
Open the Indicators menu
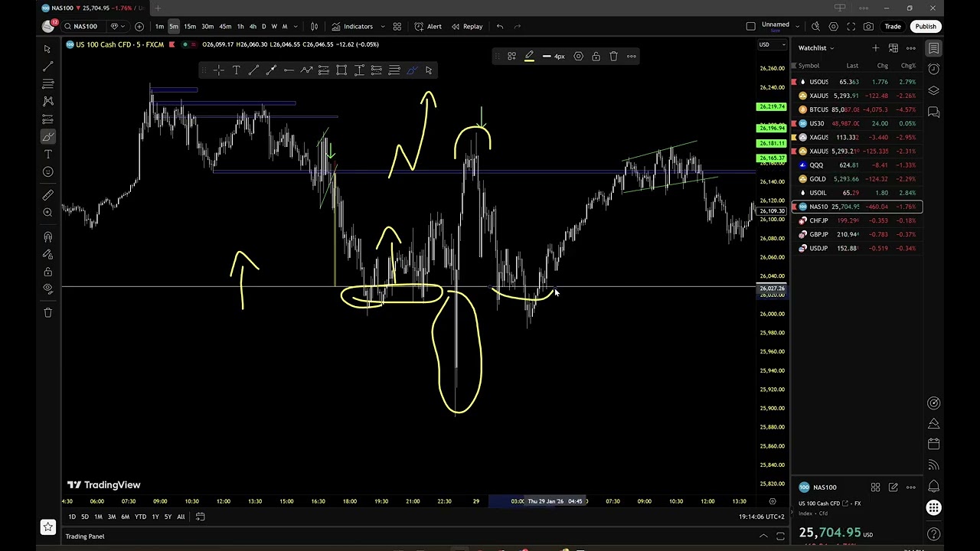(352, 26)
